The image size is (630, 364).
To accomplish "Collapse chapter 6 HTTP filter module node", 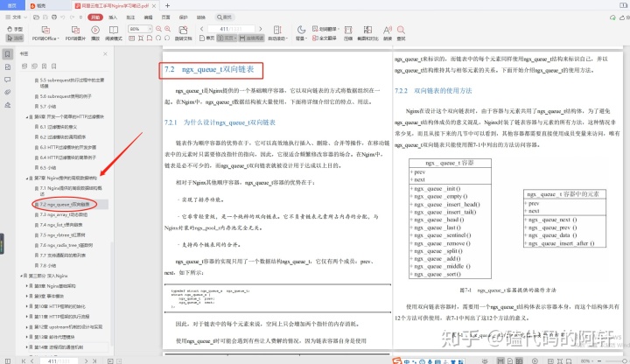I will [27, 117].
